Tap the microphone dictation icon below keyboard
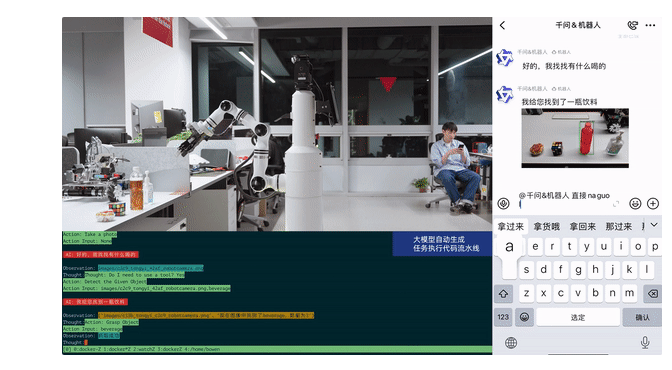Viewport: 672px width, 370px height. click(x=645, y=342)
